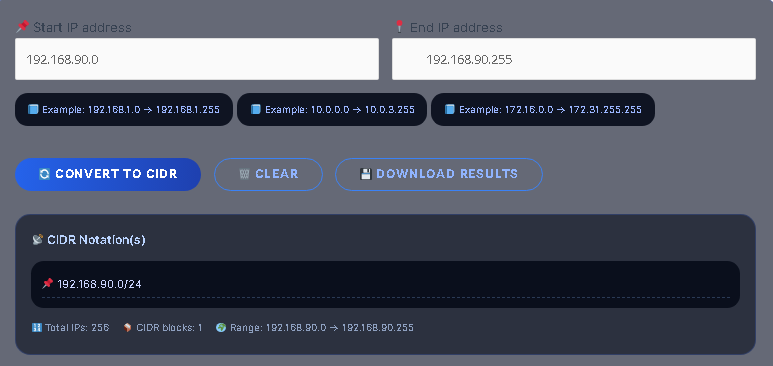Click the trash bin icon on Clear
This screenshot has height=366, width=773.
click(x=244, y=174)
